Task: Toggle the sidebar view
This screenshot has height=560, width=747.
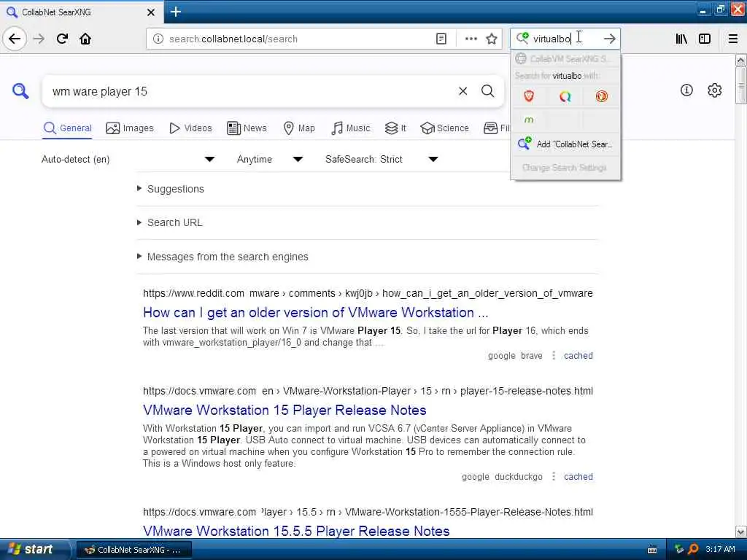Action: click(x=705, y=39)
